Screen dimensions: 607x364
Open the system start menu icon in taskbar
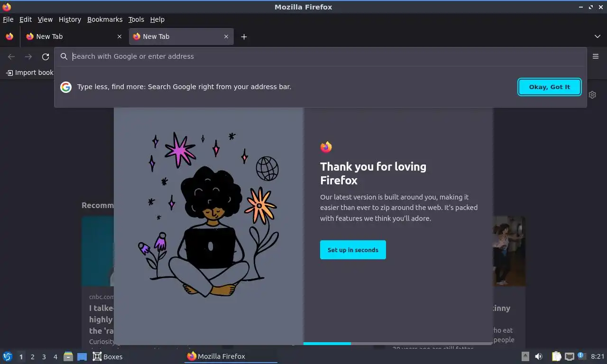point(8,356)
